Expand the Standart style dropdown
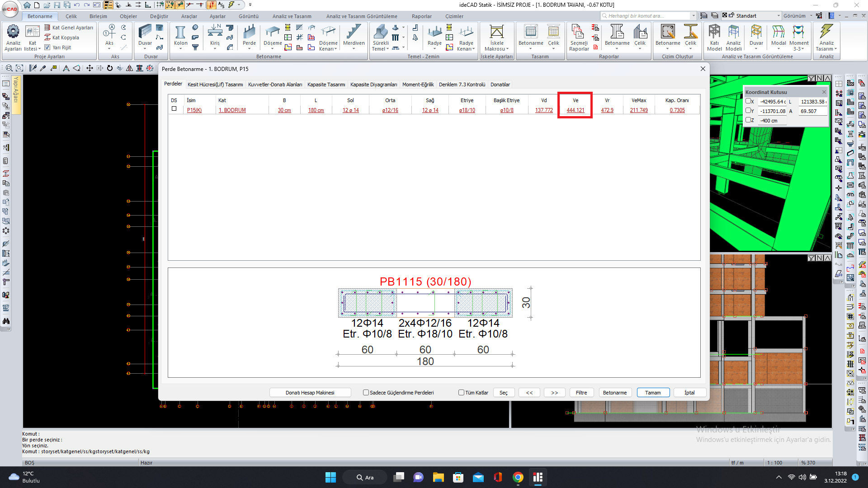 click(x=778, y=16)
